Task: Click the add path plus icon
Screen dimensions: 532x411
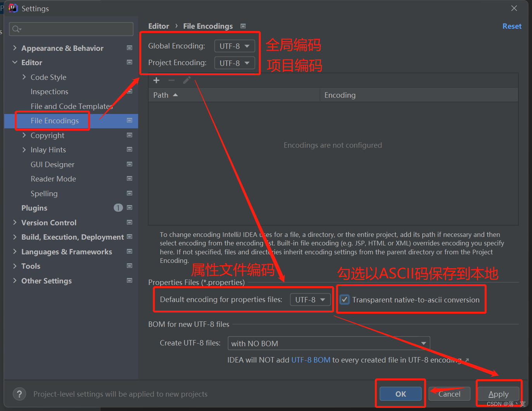Action: (x=156, y=80)
